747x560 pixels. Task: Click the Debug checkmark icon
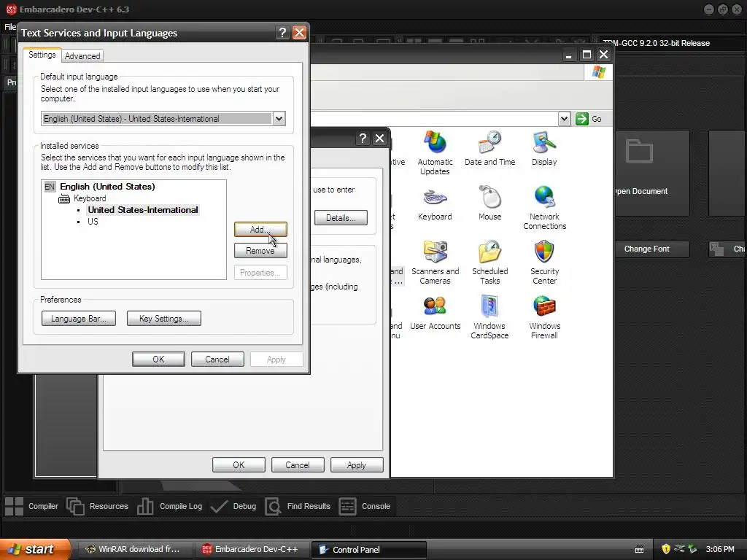pos(219,506)
